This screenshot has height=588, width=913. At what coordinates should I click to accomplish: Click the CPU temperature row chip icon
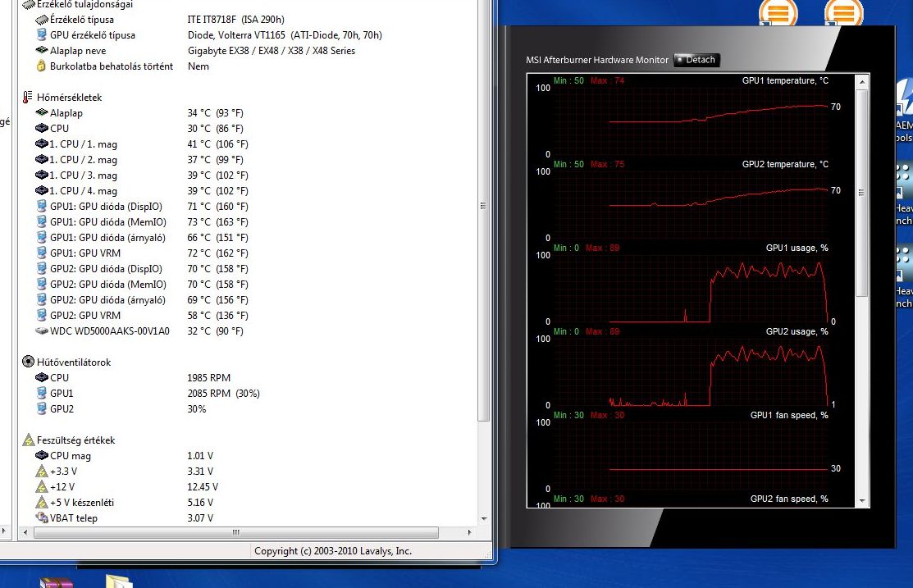[x=41, y=128]
